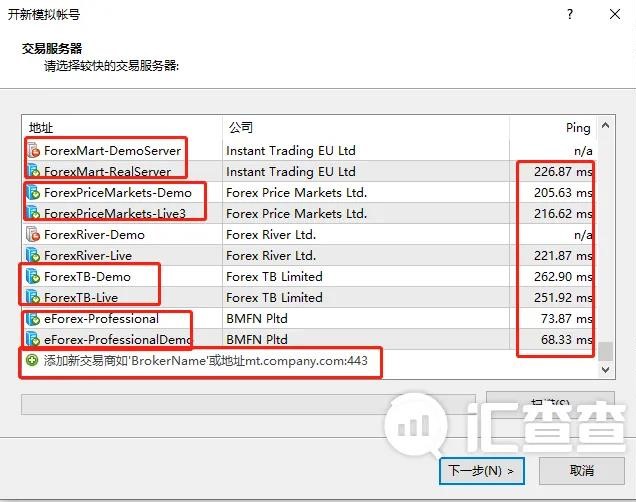Click the 251.92 ms ping value
Screen dimensions: 636x502
tap(563, 298)
